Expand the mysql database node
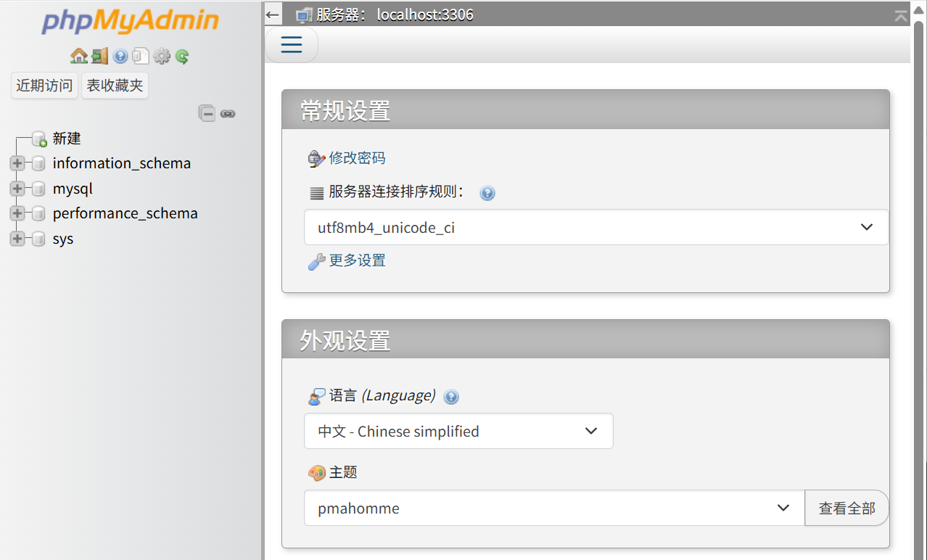 17,189
